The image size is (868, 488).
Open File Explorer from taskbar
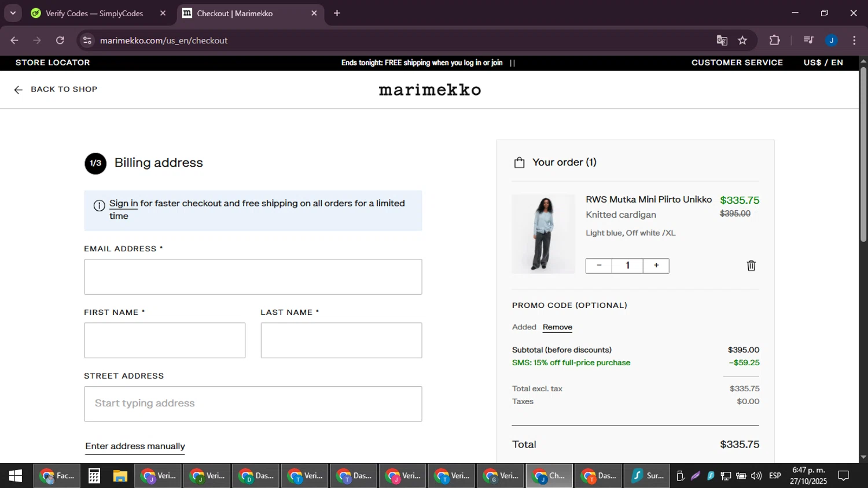pyautogui.click(x=120, y=476)
